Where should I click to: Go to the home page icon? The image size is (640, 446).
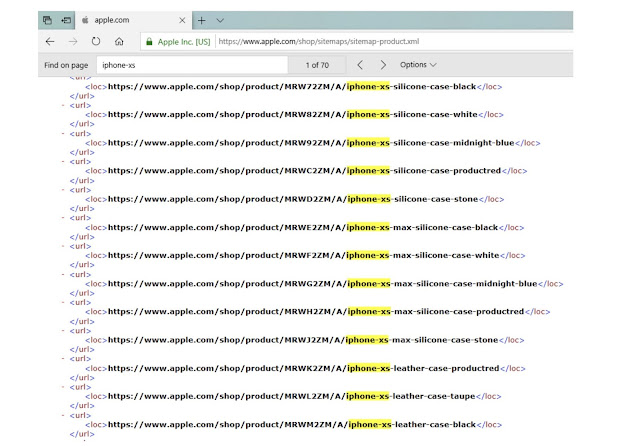click(119, 41)
